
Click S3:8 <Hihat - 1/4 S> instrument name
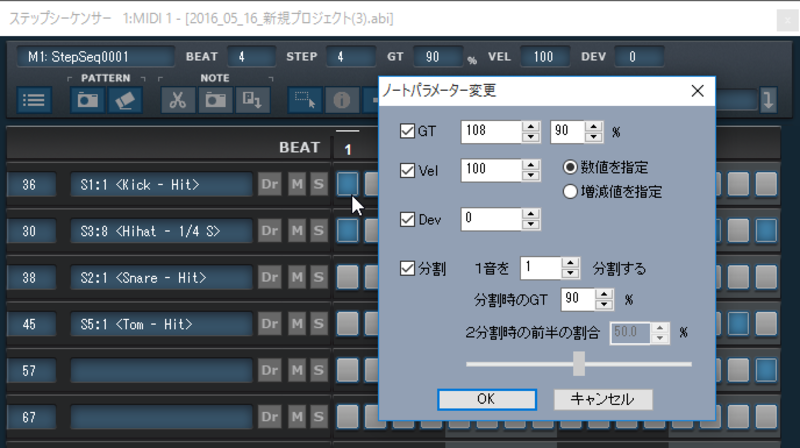161,231
